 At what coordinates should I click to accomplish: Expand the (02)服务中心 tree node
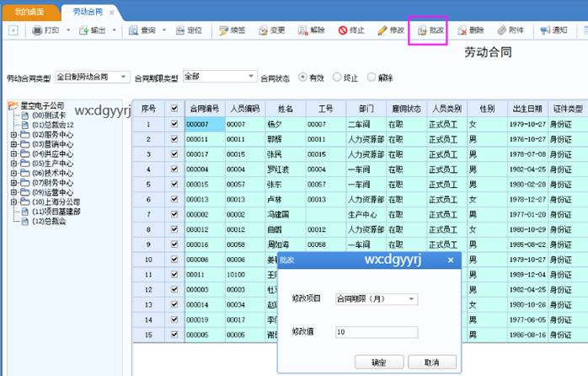[13, 134]
